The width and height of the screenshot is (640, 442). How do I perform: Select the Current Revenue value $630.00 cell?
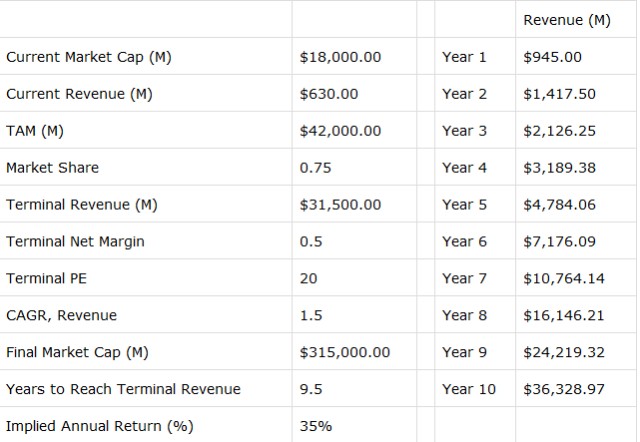[329, 94]
